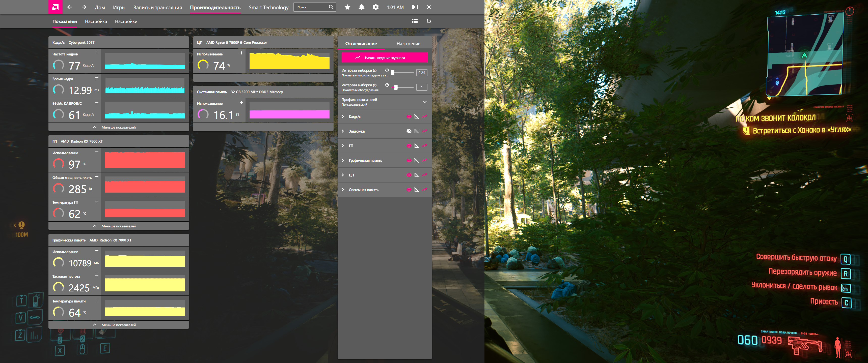Click the reset metrics circular arrow icon

[429, 21]
